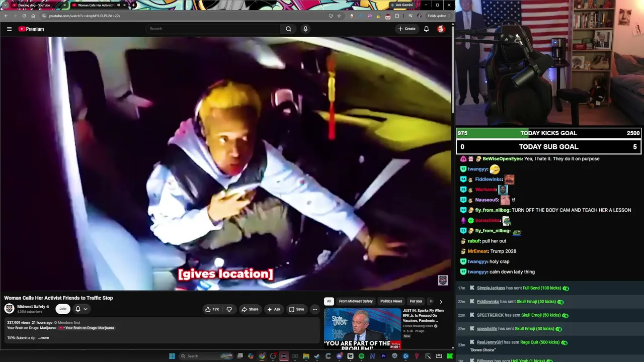Open the 'Finish update' browser menu
Image resolution: width=644 pixels, height=362 pixels.
(439, 16)
